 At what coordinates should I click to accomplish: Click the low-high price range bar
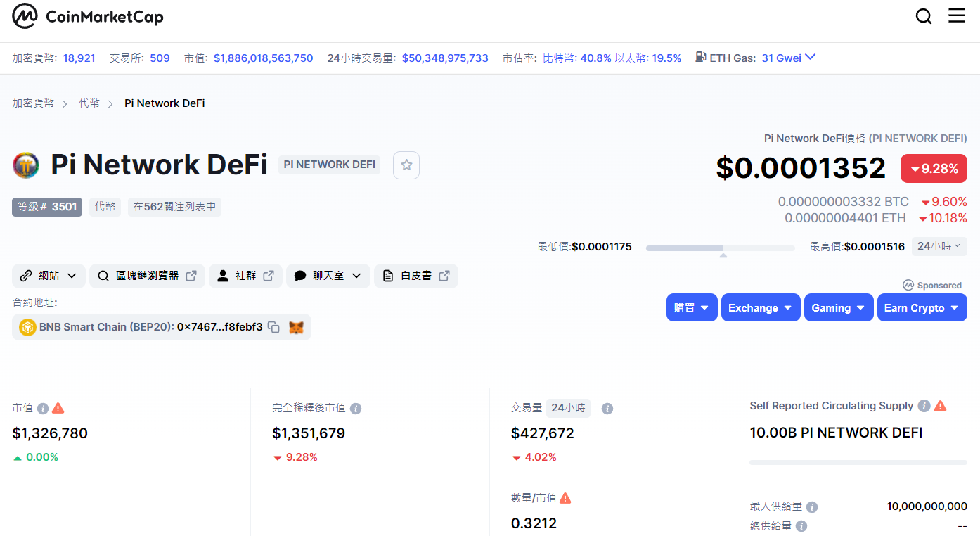720,248
